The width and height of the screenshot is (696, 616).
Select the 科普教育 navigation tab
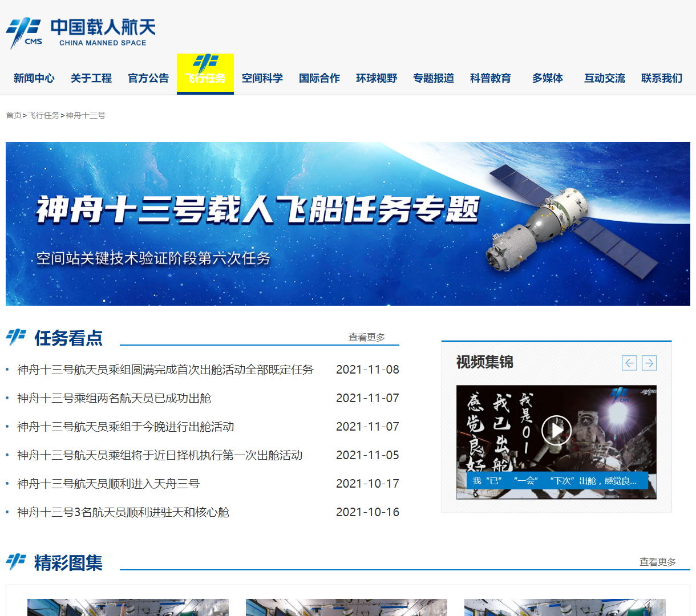pyautogui.click(x=491, y=78)
